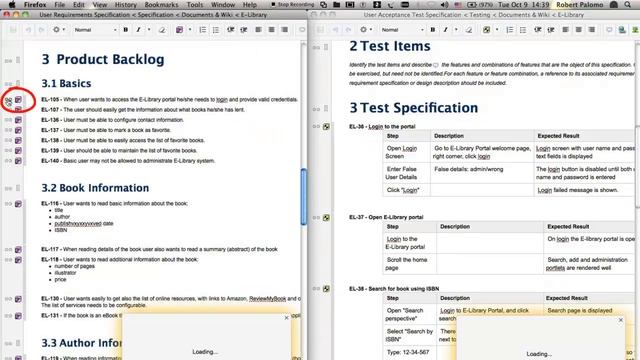Insert numbered list in right window
Image resolution: width=640 pixels, height=360 pixels.
click(510, 30)
